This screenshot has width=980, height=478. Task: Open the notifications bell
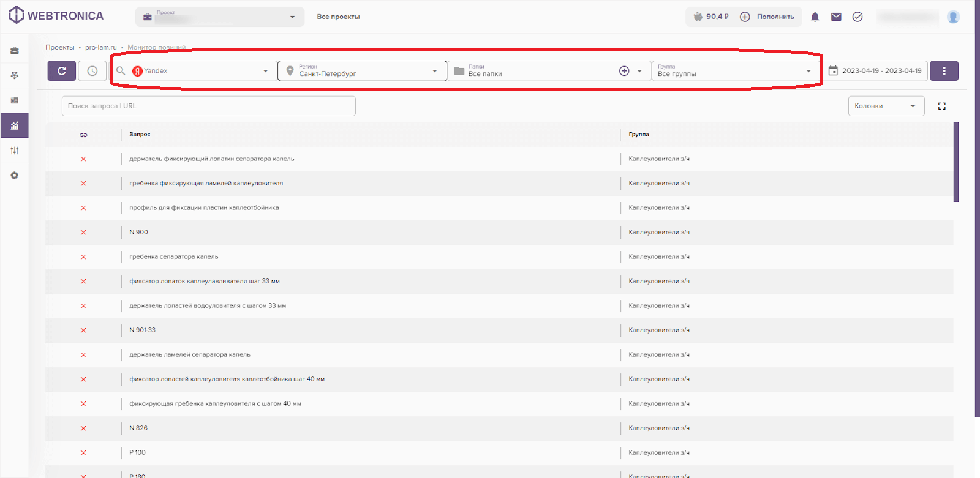(815, 17)
